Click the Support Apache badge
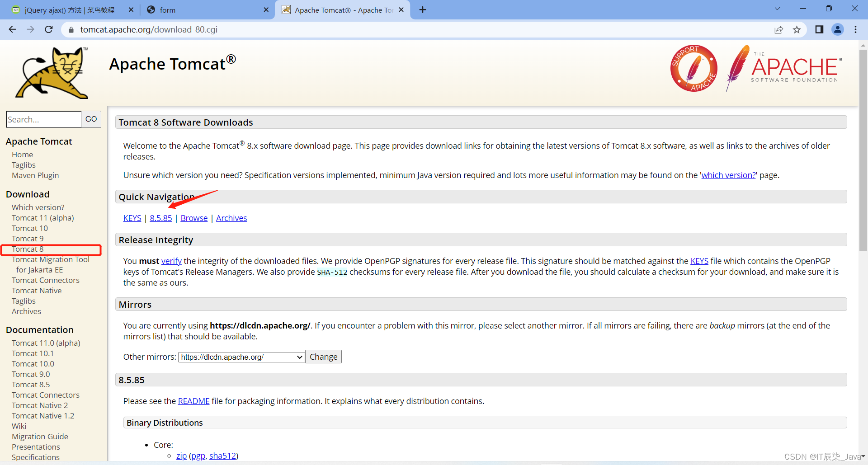 click(694, 68)
